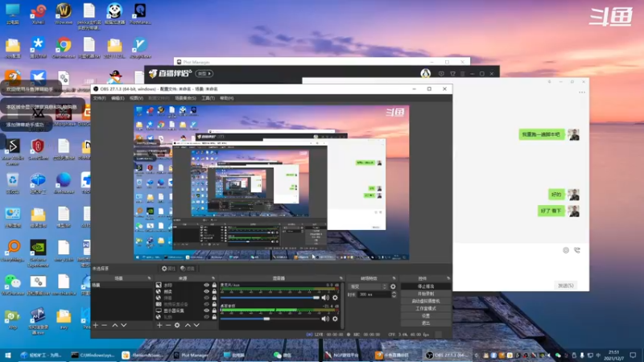Screen dimensions: 644x362
Task: Pop out the 转场特效 dock panel icon
Action: click(x=394, y=278)
